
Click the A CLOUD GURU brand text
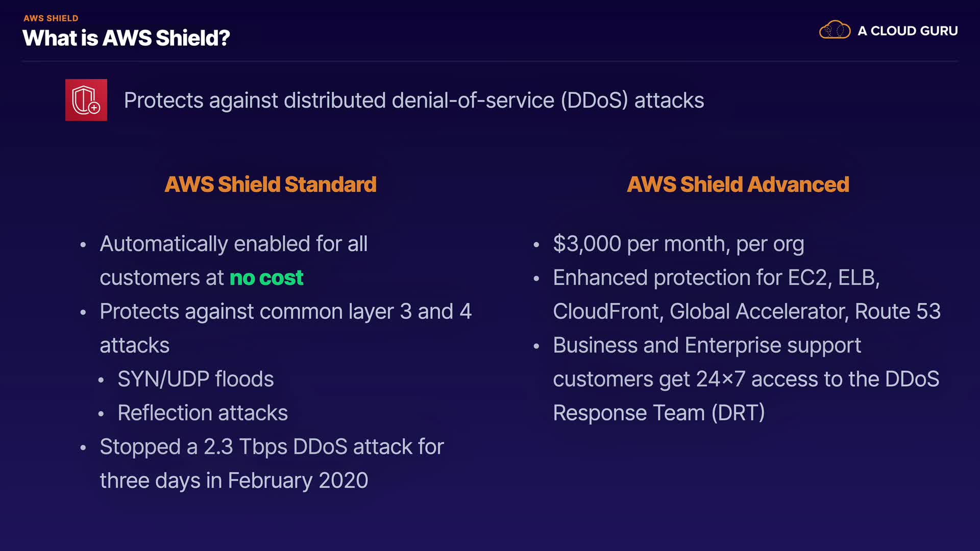click(x=908, y=31)
